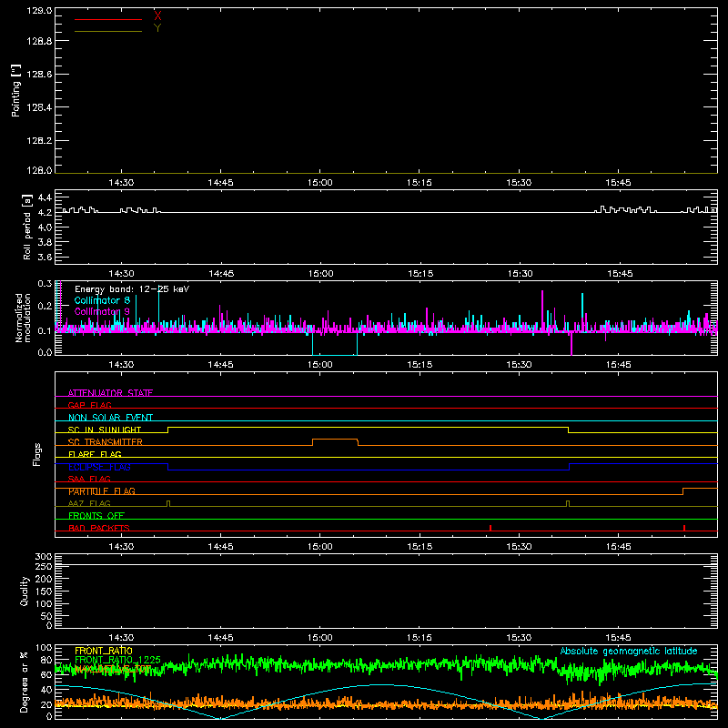Click the 150 tick on Quality axis
Image resolution: width=728 pixels, height=728 pixels.
point(44,591)
